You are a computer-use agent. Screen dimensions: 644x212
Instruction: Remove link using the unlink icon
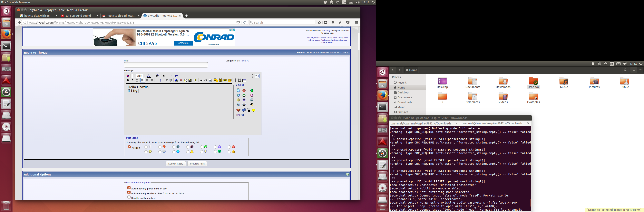[x=181, y=80]
